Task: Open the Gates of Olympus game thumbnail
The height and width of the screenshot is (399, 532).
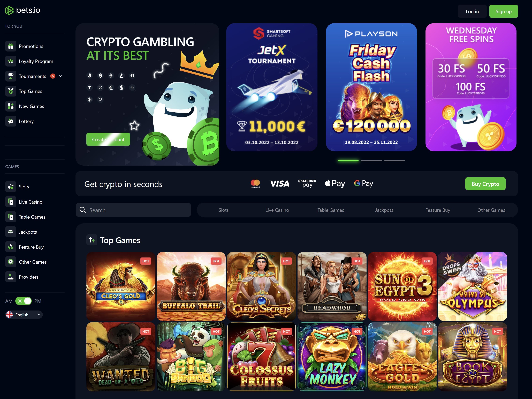Action: click(x=472, y=286)
